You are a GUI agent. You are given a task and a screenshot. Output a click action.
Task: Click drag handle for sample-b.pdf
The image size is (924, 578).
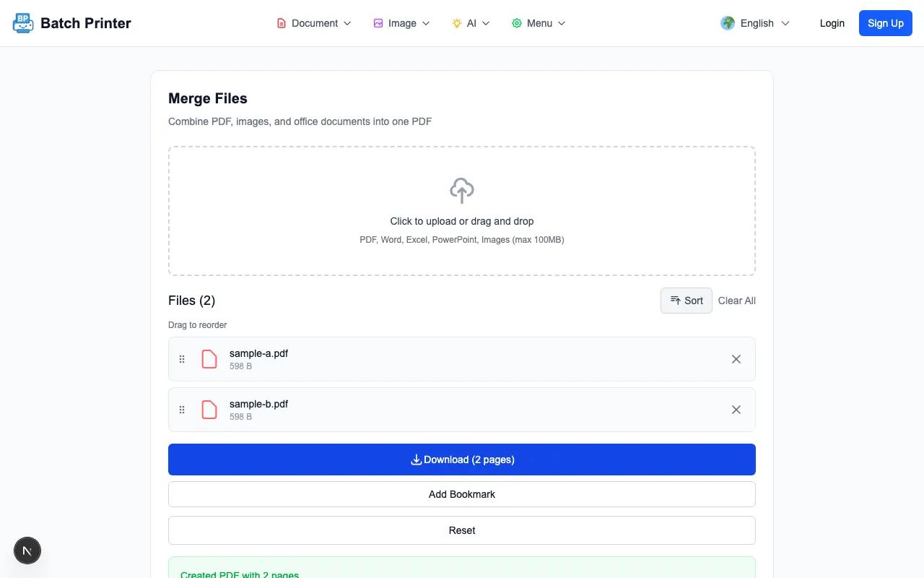pos(182,410)
